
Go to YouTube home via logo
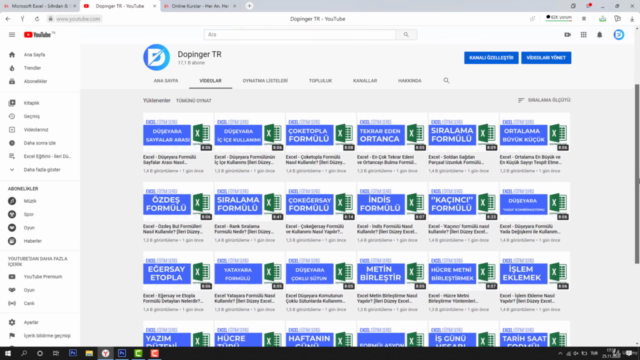[x=39, y=35]
